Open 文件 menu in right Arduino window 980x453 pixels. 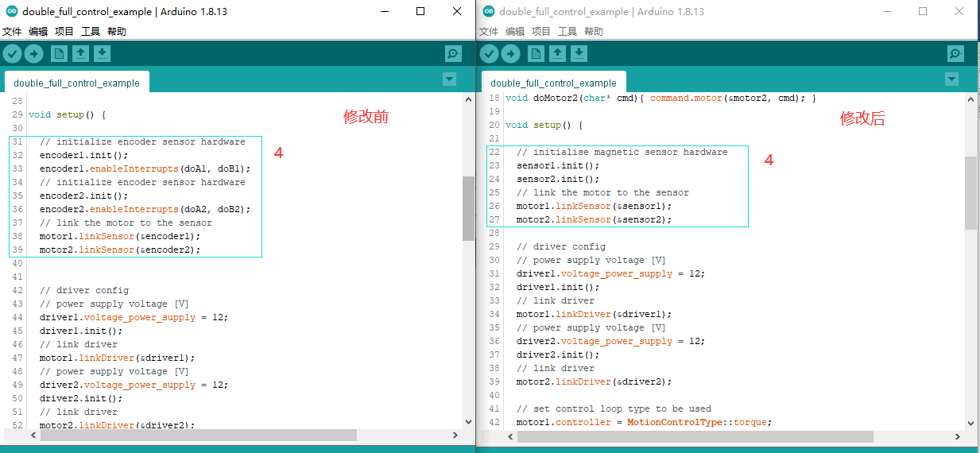pos(488,32)
